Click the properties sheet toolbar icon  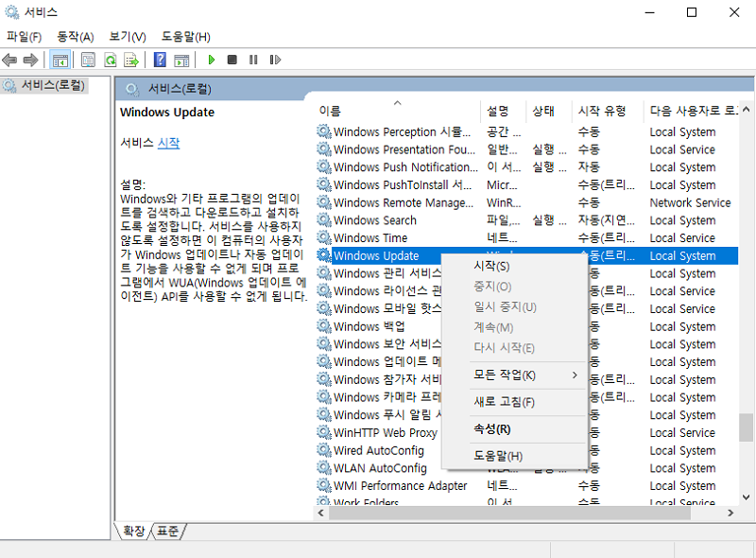87,60
